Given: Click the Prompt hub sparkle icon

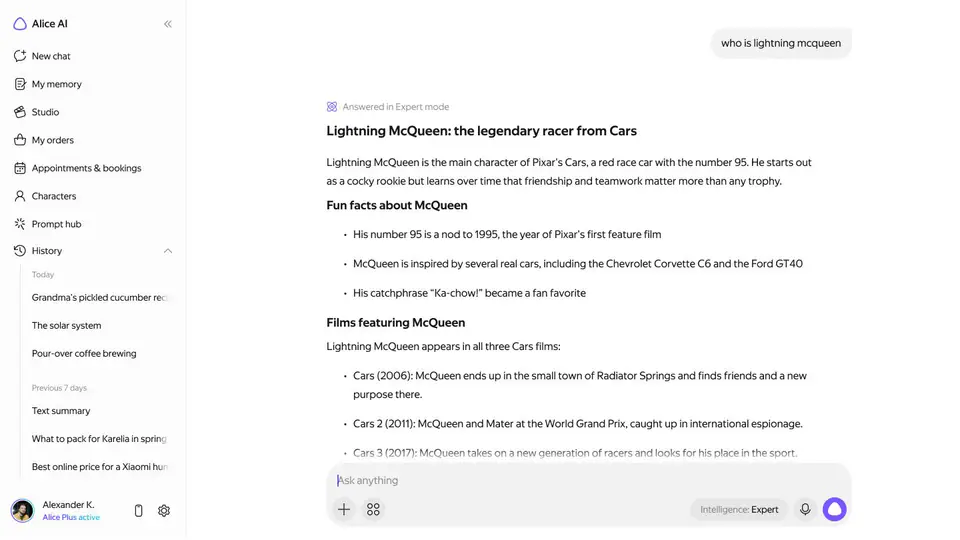Looking at the screenshot, I should pyautogui.click(x=20, y=224).
